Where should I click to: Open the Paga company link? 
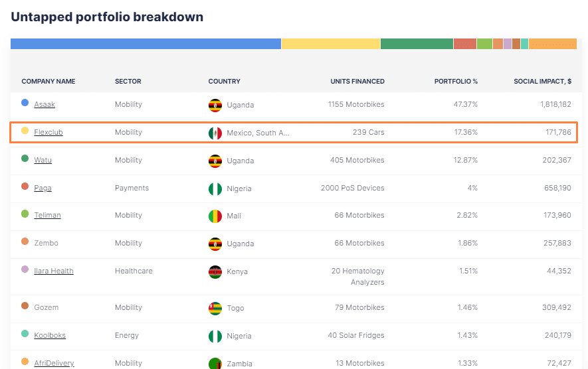[x=43, y=188]
